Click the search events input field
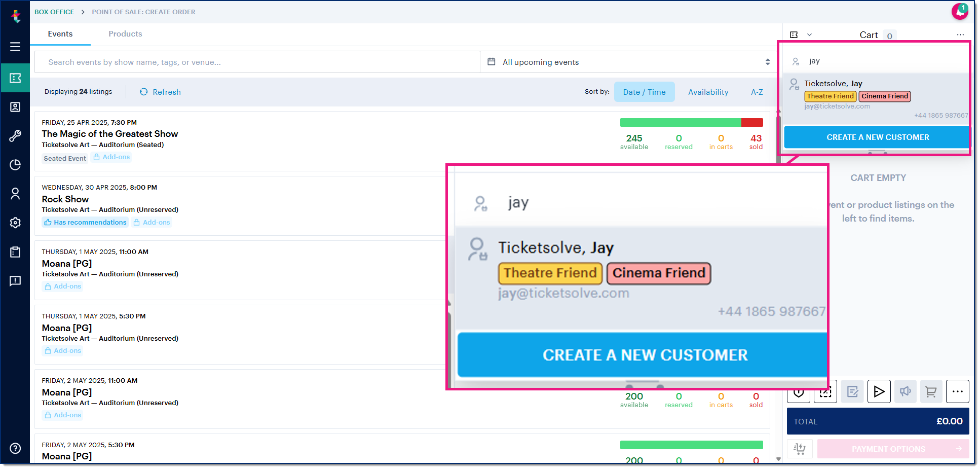The width and height of the screenshot is (980, 469). [x=257, y=62]
